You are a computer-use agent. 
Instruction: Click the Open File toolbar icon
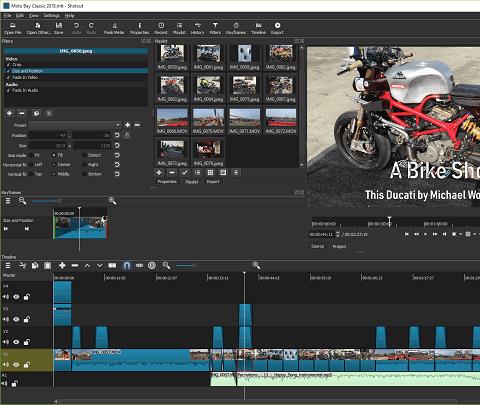pyautogui.click(x=13, y=28)
